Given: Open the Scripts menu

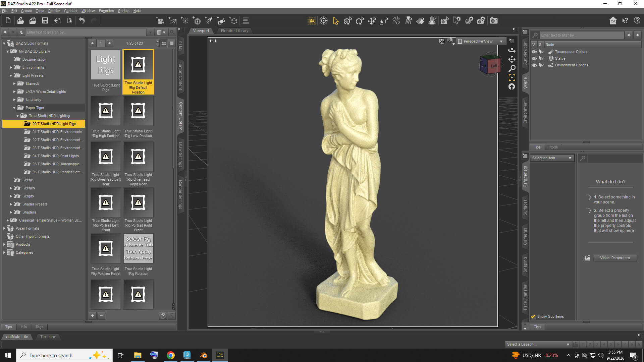Looking at the screenshot, I should point(123,11).
